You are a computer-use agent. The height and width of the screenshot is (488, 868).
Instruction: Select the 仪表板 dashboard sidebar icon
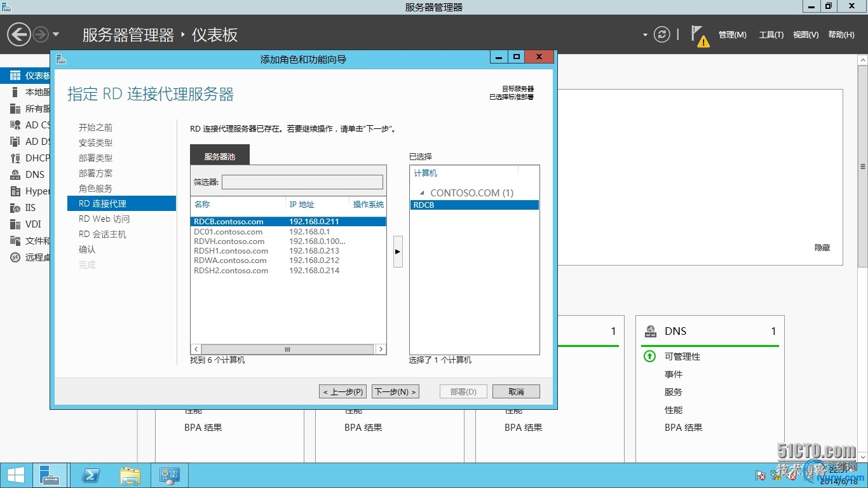pos(15,76)
